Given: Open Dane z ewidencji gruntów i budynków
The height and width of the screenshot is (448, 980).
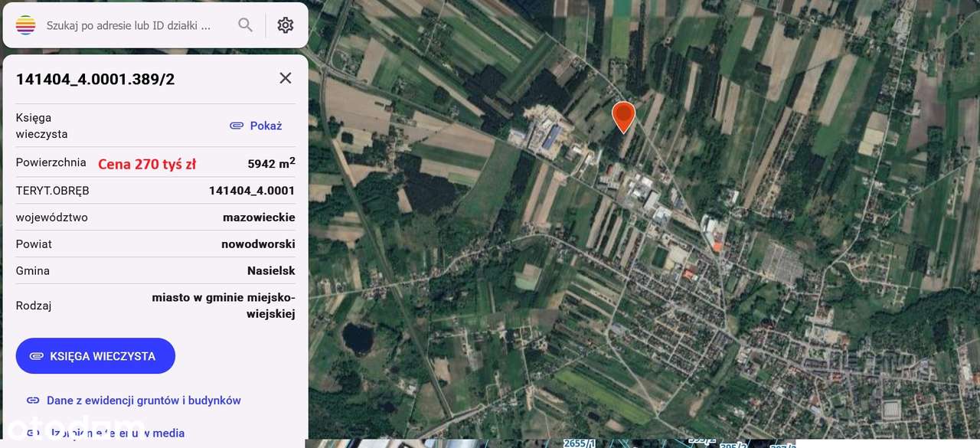Looking at the screenshot, I should 144,401.
